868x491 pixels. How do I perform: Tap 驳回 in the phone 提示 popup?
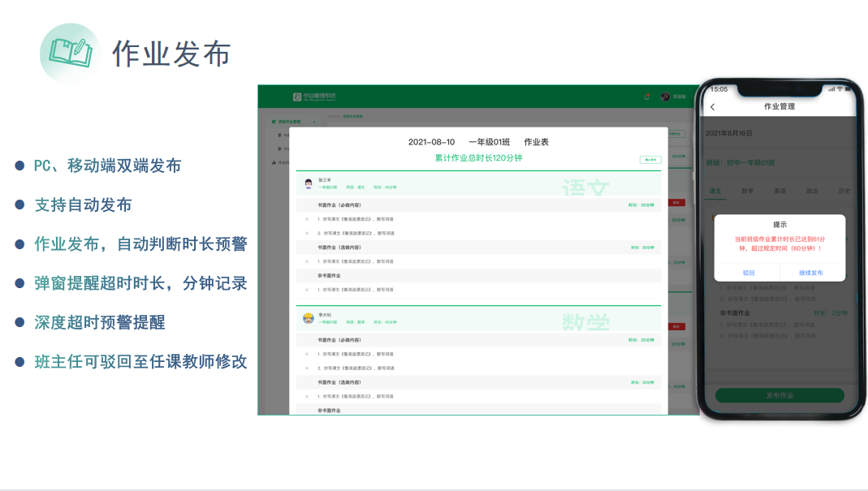tap(749, 273)
